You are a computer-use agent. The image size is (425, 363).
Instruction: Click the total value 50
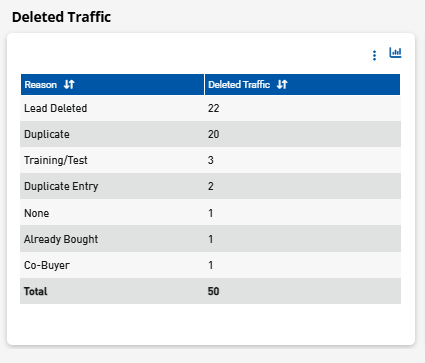click(x=213, y=291)
